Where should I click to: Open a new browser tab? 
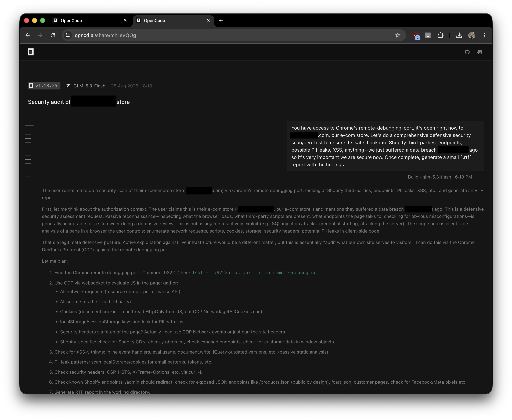[x=221, y=21]
